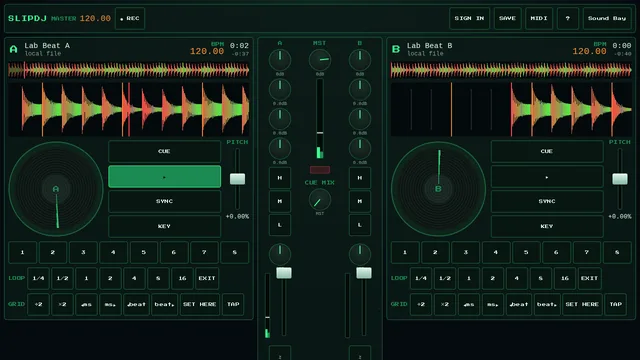Click the SIGN IN button

tap(469, 18)
